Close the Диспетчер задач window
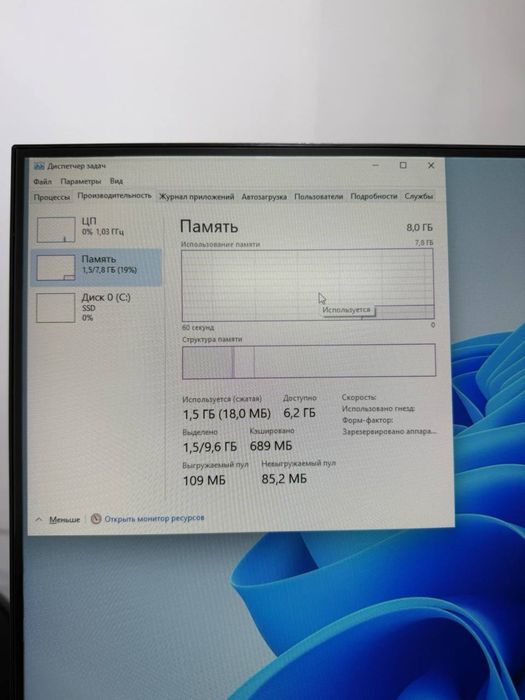This screenshot has height=700, width=525. (431, 165)
